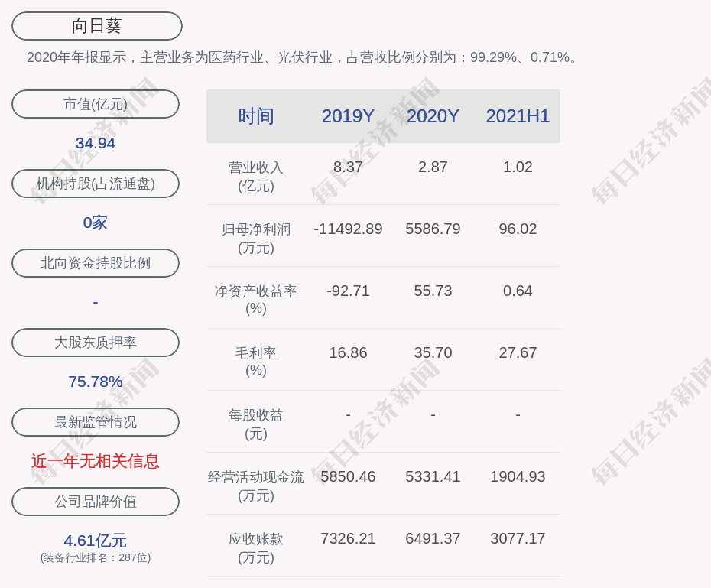Click net profit value 96.02
Image resolution: width=711 pixels, height=588 pixels.
(x=518, y=229)
